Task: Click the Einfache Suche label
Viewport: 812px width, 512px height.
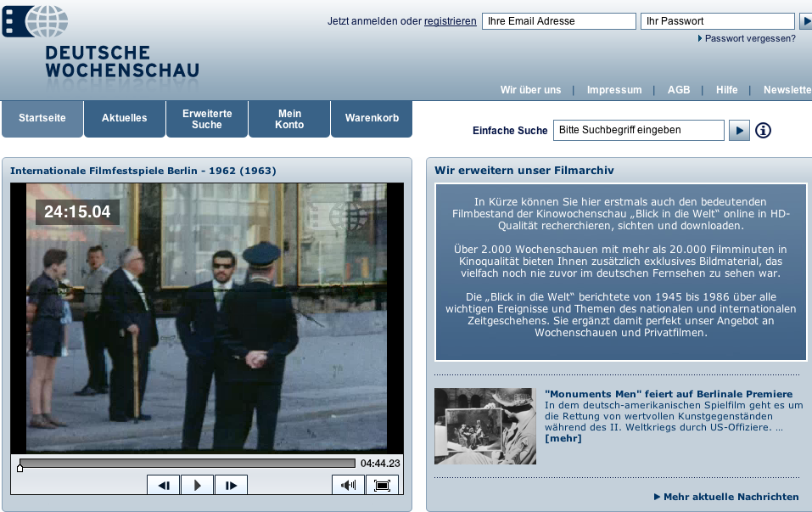Action: click(510, 131)
